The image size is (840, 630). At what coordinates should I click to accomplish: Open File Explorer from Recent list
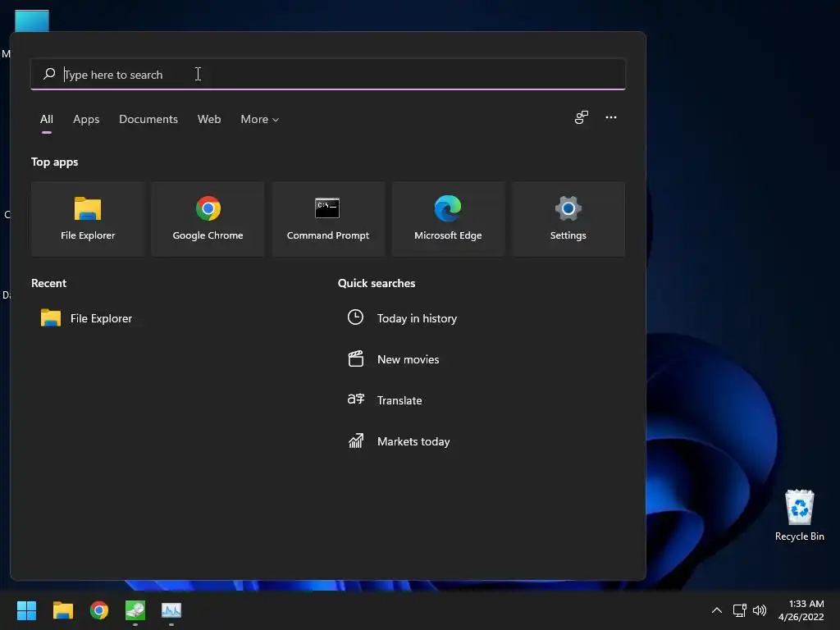point(87,318)
